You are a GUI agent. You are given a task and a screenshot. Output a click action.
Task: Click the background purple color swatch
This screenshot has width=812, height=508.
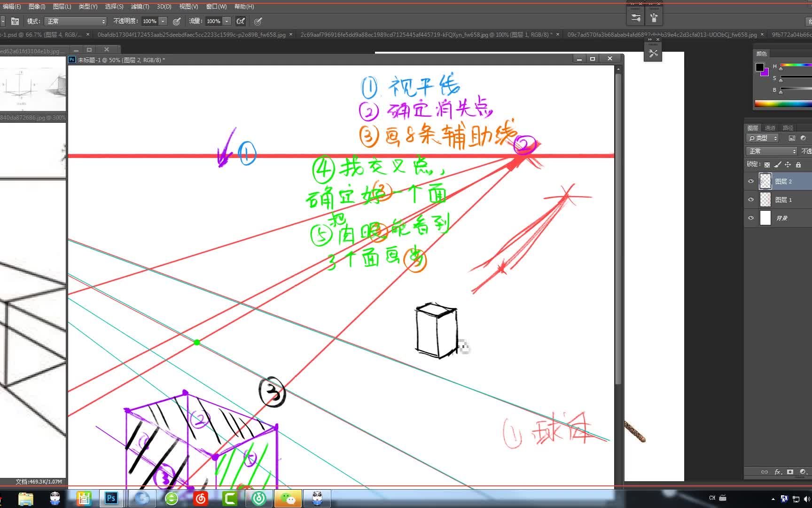click(x=765, y=72)
